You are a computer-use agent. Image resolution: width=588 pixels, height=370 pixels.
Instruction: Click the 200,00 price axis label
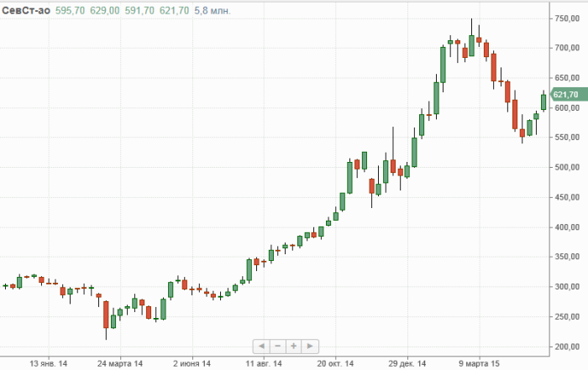click(567, 347)
